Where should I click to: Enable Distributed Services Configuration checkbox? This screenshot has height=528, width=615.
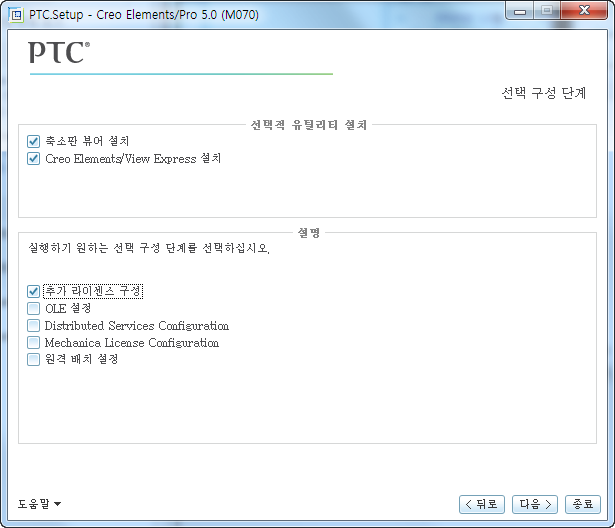[33, 326]
